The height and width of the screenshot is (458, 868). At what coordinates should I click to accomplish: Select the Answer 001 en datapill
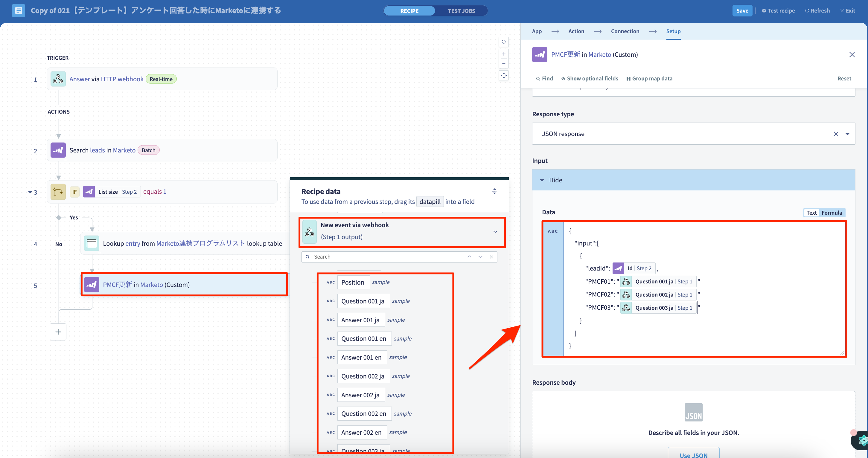(362, 357)
